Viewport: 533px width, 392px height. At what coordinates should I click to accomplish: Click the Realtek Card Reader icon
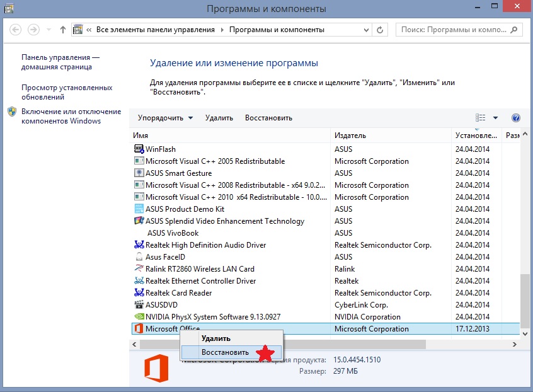click(139, 292)
